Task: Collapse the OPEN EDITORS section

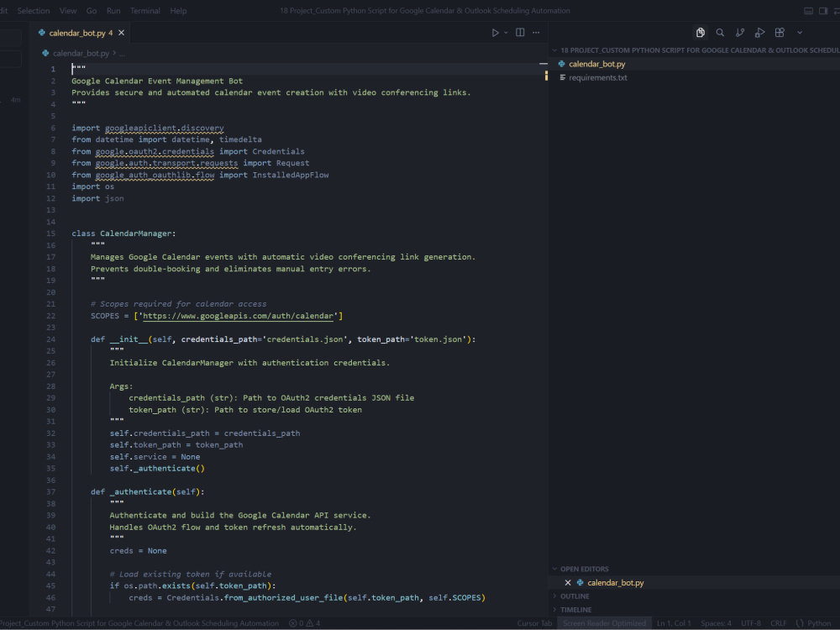Action: pos(695,569)
